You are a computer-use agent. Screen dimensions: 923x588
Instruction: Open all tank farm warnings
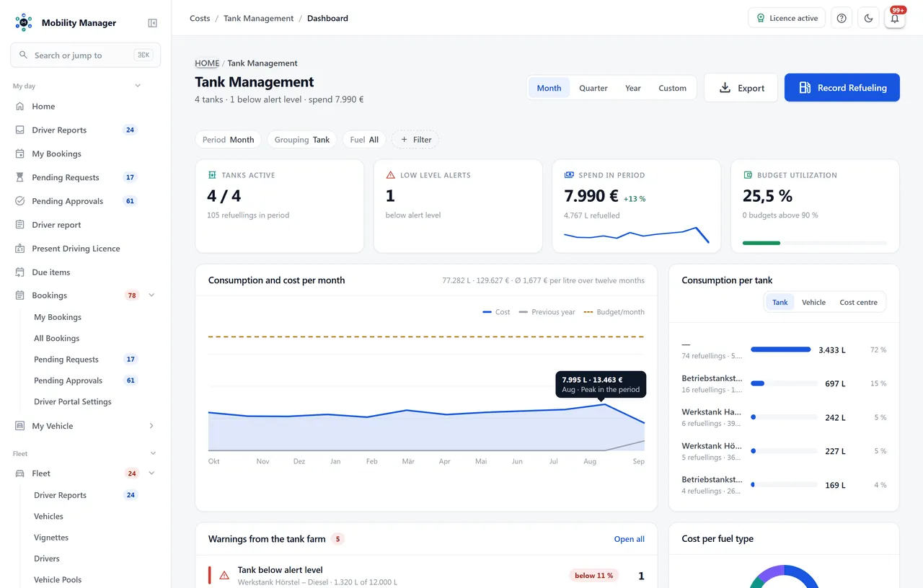coord(630,539)
